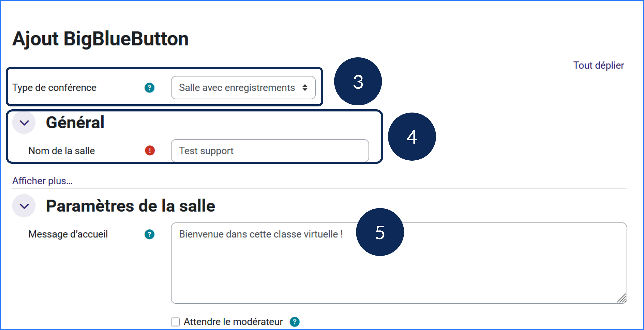Click the Tout déplier link
The height and width of the screenshot is (330, 644).
coord(598,65)
